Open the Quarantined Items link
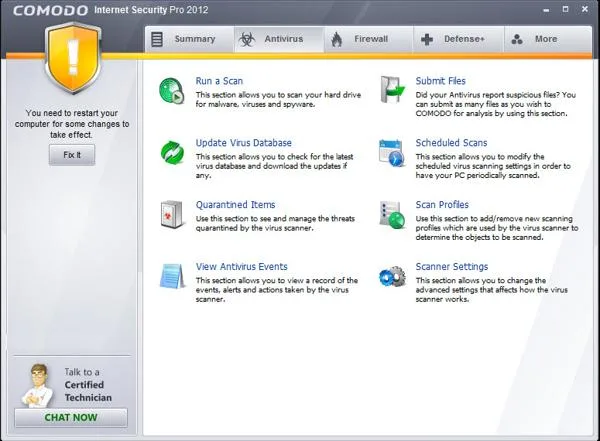The image size is (600, 441). [235, 205]
